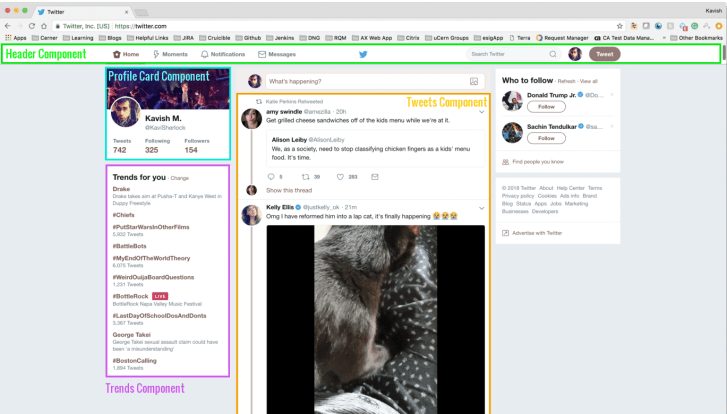Open amy swindle's profile picture
The height and width of the screenshot is (414, 727).
251,119
